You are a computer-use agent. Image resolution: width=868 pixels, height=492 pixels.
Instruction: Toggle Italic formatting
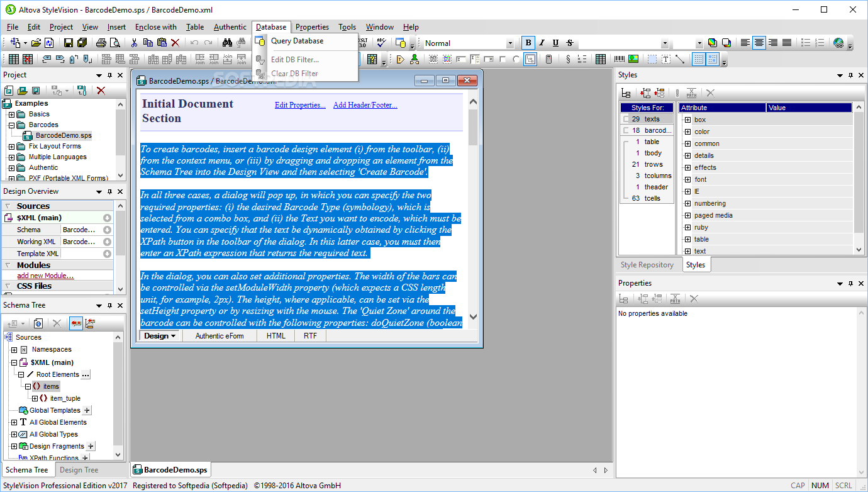point(542,43)
